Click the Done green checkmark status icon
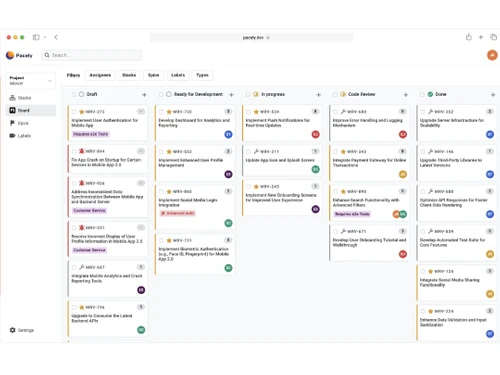500x375 pixels. click(430, 94)
